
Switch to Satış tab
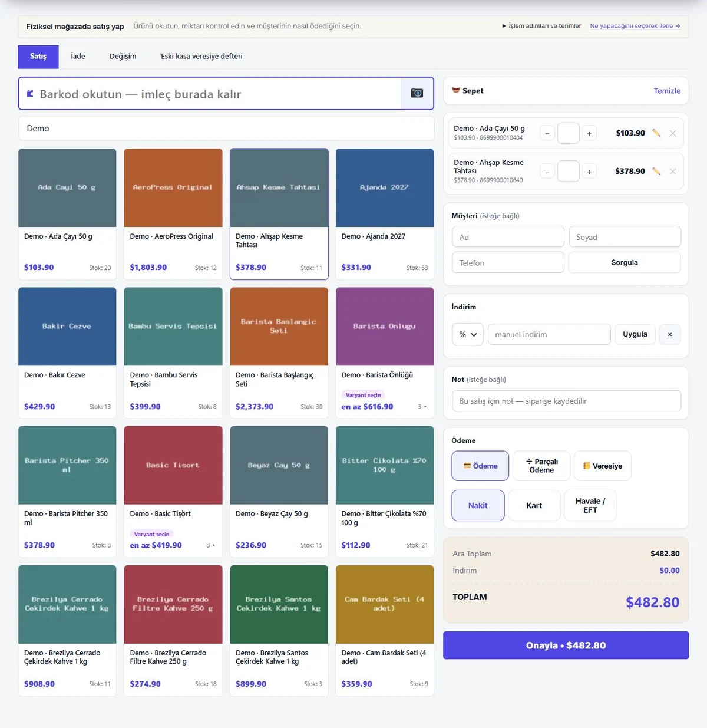point(38,56)
